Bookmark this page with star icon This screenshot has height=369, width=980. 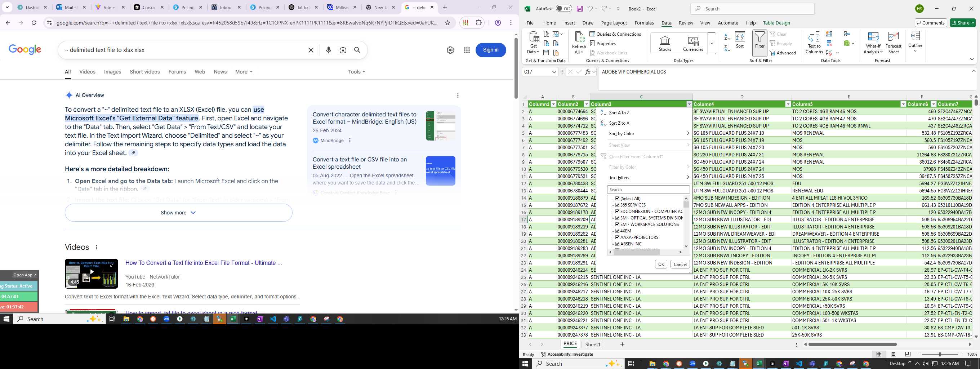pos(448,23)
